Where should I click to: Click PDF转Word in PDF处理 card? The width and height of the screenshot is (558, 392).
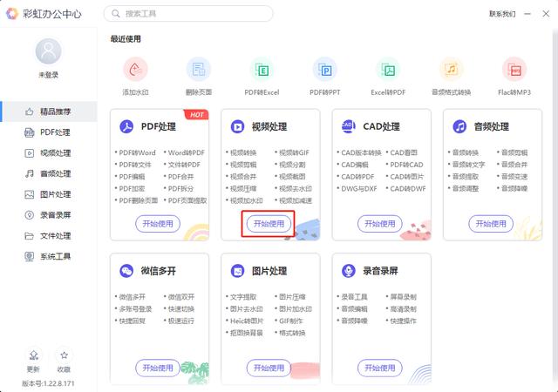(138, 152)
